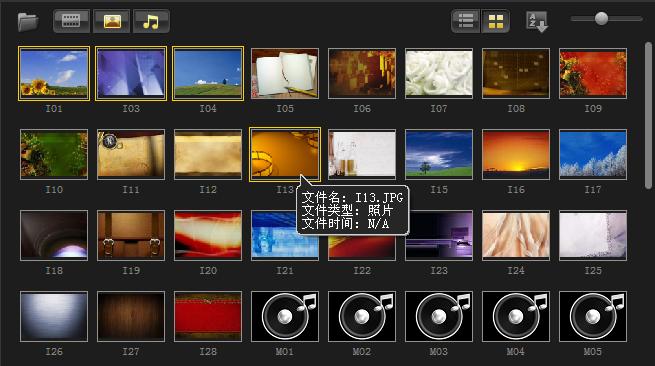The width and height of the screenshot is (655, 366).
Task: Select the I07 white roses thumbnail
Action: click(x=439, y=74)
